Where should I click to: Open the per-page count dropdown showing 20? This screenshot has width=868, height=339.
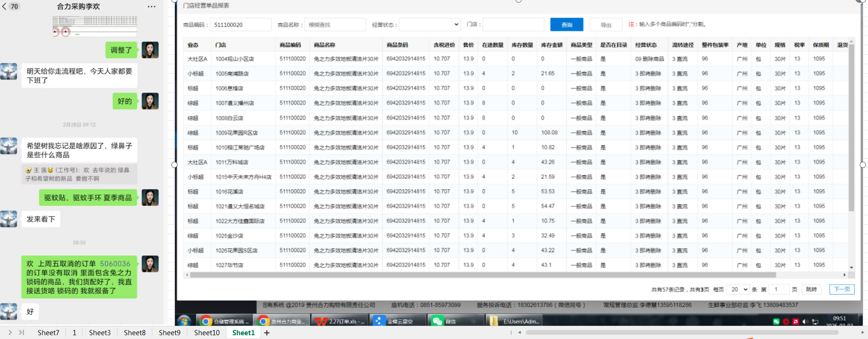(739, 289)
